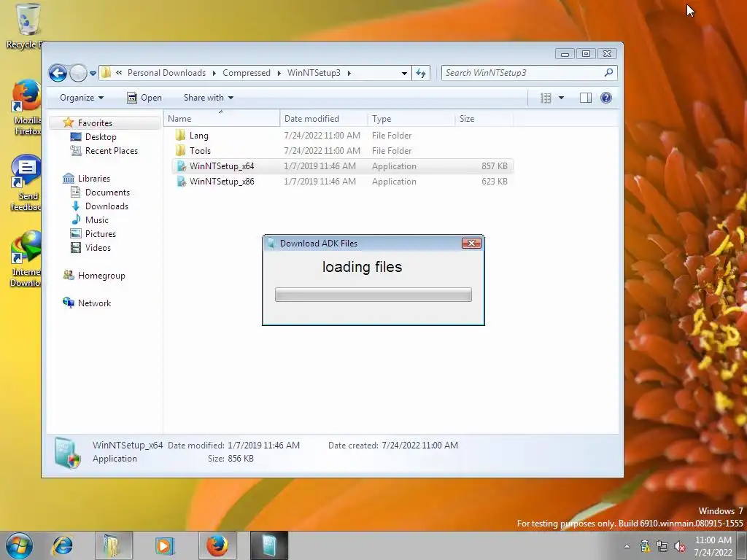Click the search magnifier icon
Screen dimensions: 747x560
[608, 72]
